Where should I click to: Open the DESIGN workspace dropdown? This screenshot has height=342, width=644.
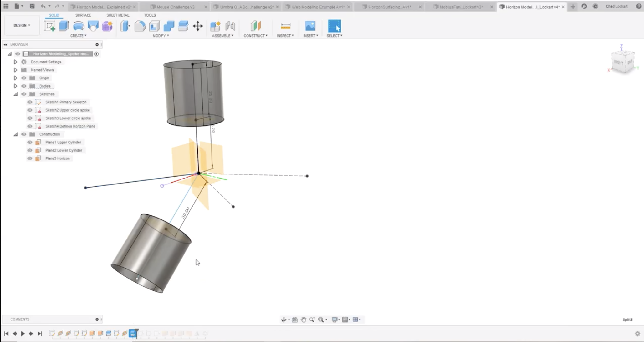(x=22, y=25)
